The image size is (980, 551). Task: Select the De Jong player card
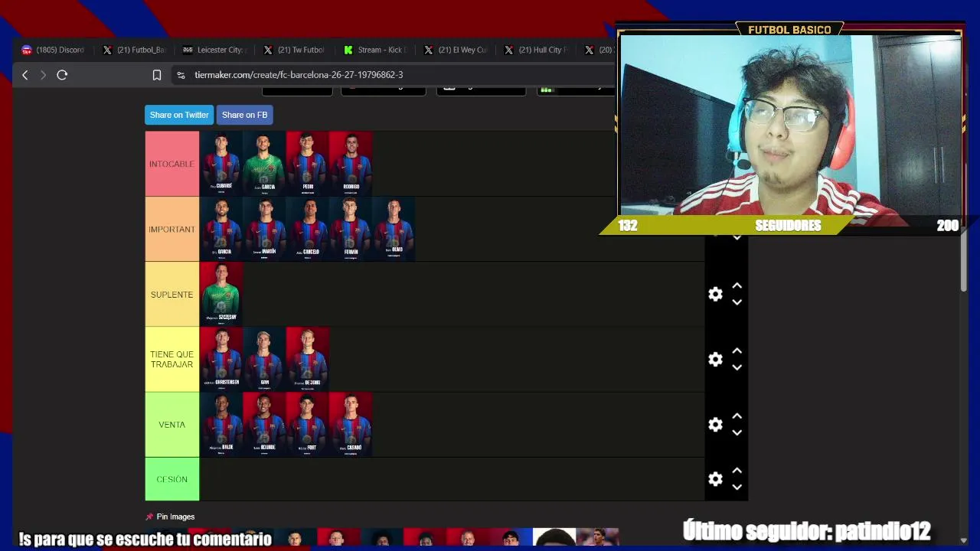[x=307, y=360]
